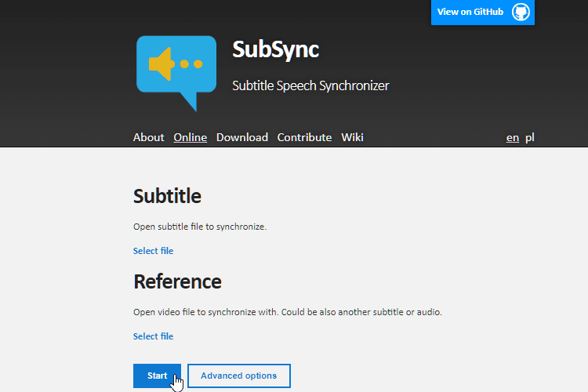588x392 pixels.
Task: Click the SubSync speech bubble logo
Action: point(176,74)
